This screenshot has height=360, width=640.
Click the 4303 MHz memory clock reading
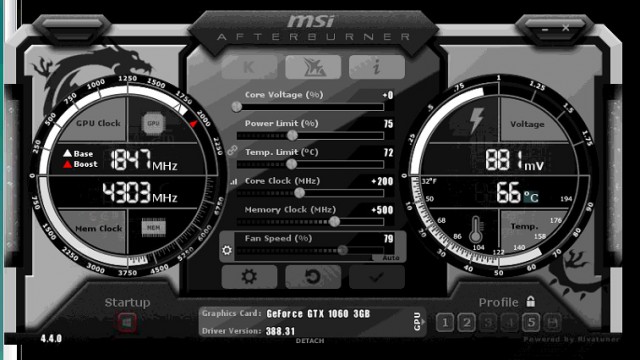pos(140,193)
